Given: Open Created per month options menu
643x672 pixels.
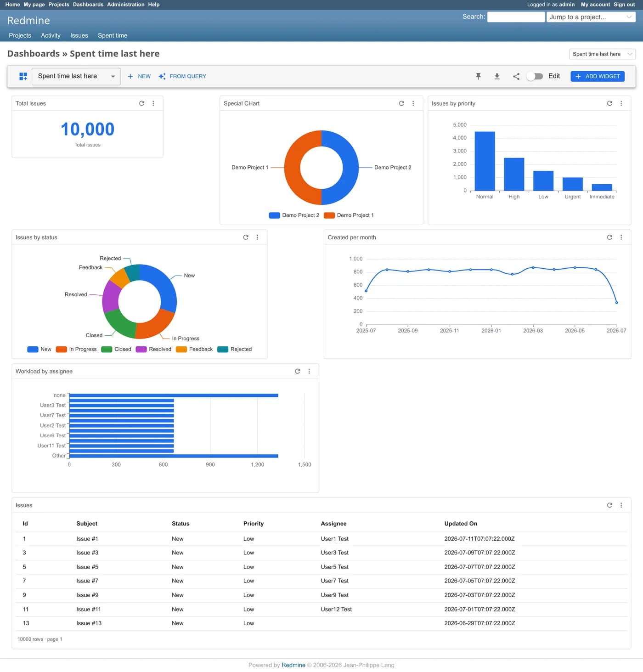Looking at the screenshot, I should click(621, 237).
